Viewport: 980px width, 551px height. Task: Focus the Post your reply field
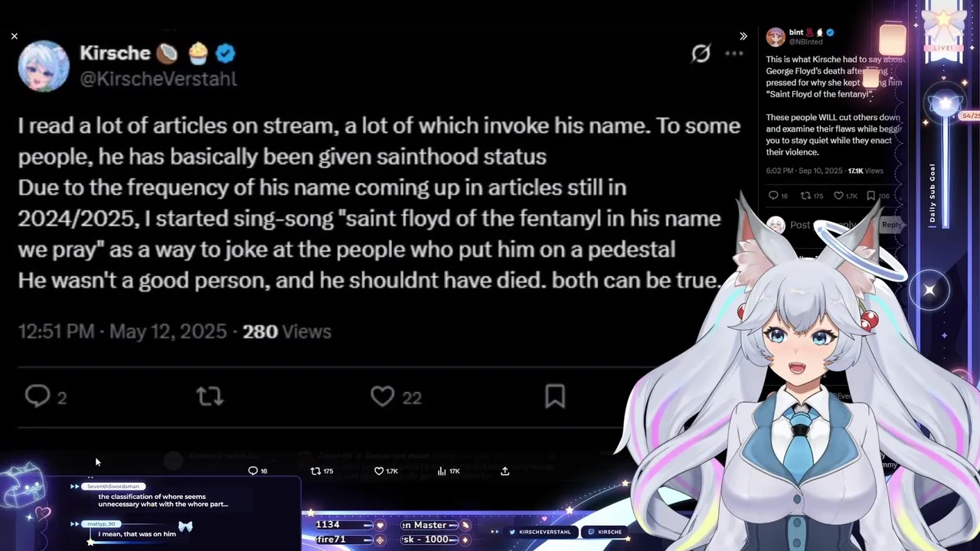[823, 225]
